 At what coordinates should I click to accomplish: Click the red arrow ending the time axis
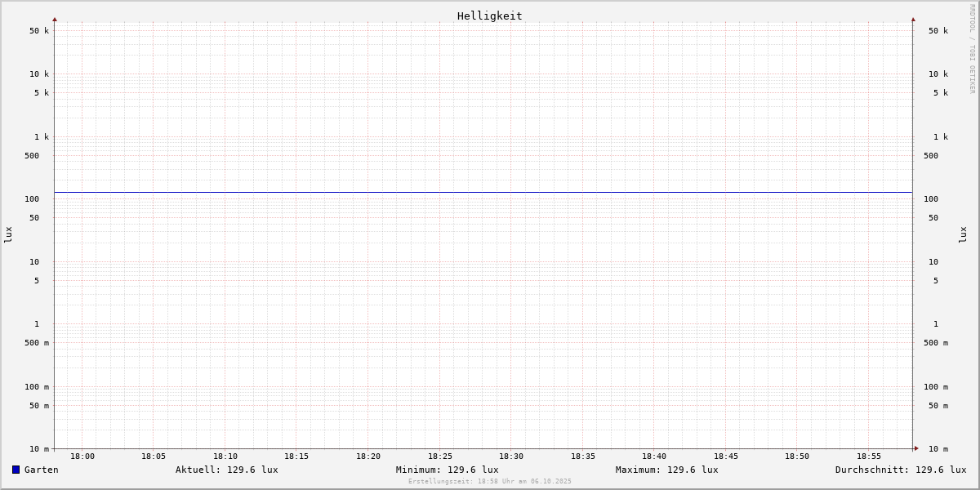coord(916,448)
